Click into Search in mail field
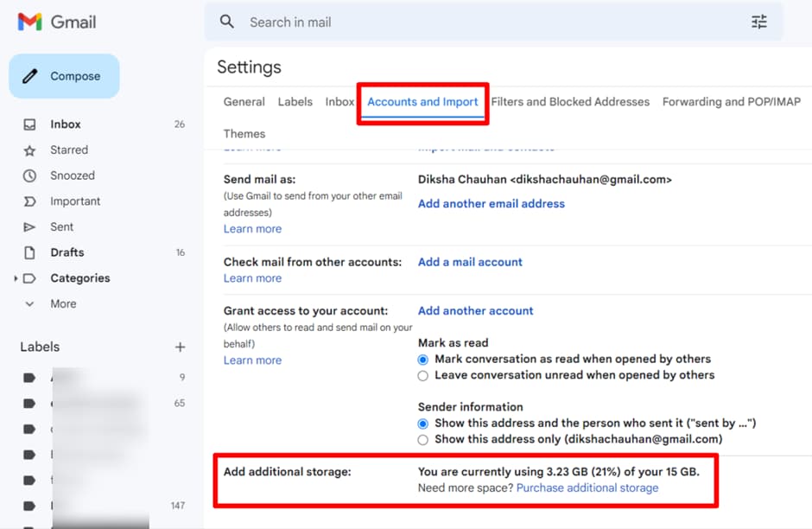The width and height of the screenshot is (812, 529). [492, 22]
